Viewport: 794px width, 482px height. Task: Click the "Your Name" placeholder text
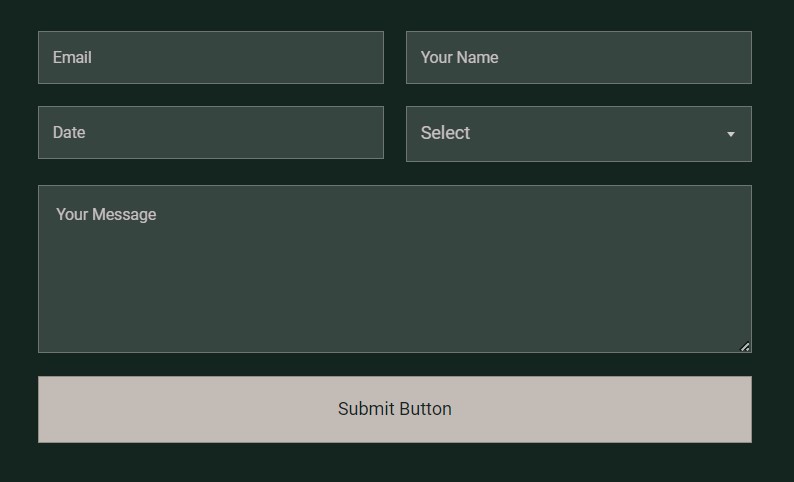(x=459, y=58)
